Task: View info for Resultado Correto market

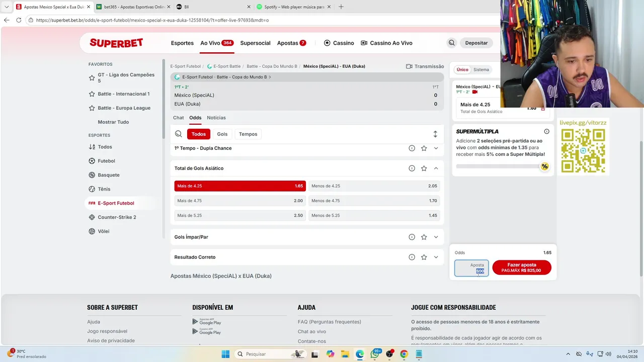Action: [x=412, y=257]
